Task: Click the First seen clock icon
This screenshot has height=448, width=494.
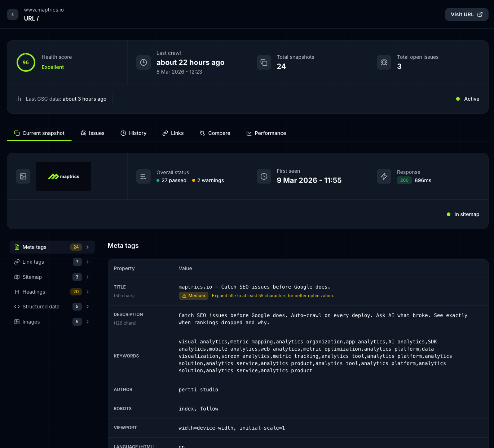Action: [264, 176]
